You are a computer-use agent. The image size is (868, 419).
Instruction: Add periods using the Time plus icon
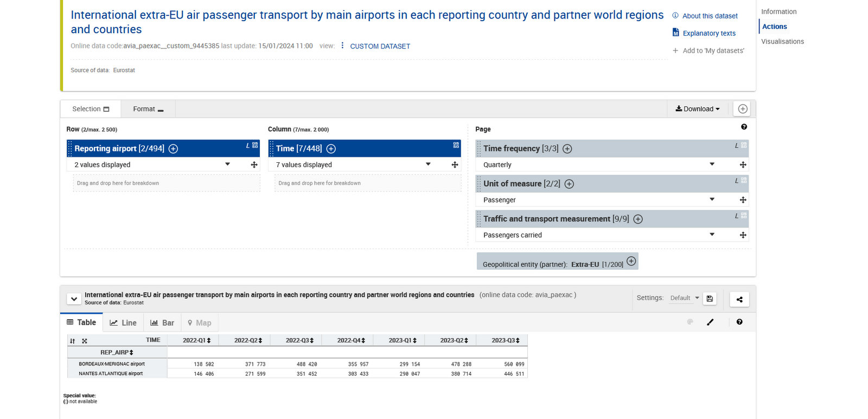331,149
